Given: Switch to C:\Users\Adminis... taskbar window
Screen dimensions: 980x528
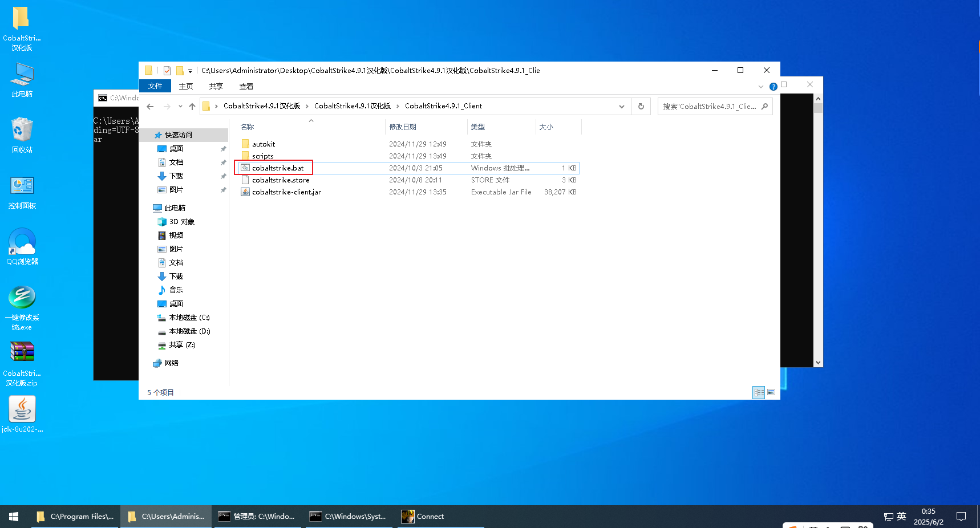Looking at the screenshot, I should [166, 517].
